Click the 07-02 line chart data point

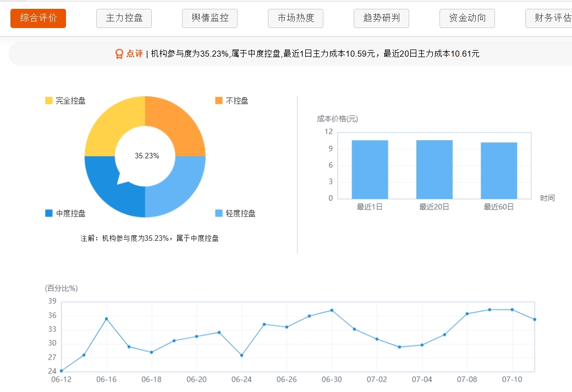click(377, 339)
